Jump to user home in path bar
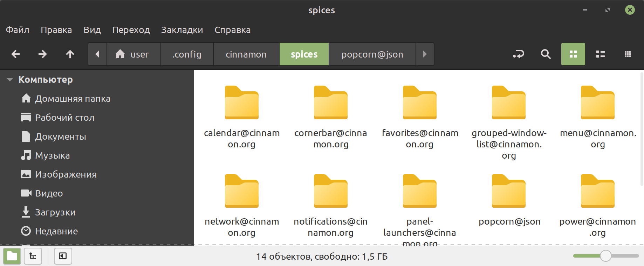The height and width of the screenshot is (266, 644). point(134,54)
